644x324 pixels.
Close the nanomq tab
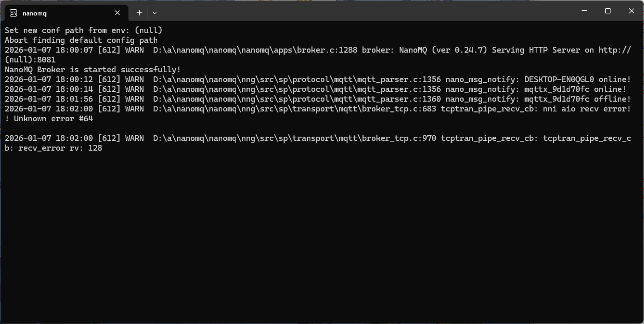[x=118, y=13]
